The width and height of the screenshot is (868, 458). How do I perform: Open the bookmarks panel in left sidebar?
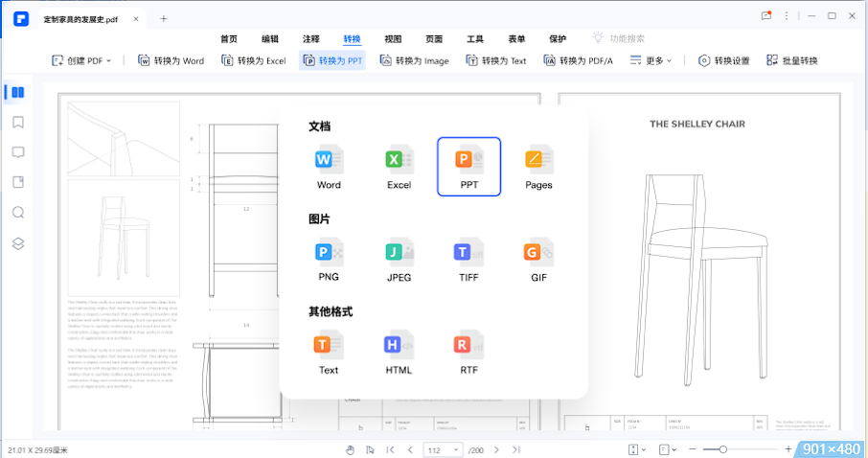pyautogui.click(x=17, y=123)
